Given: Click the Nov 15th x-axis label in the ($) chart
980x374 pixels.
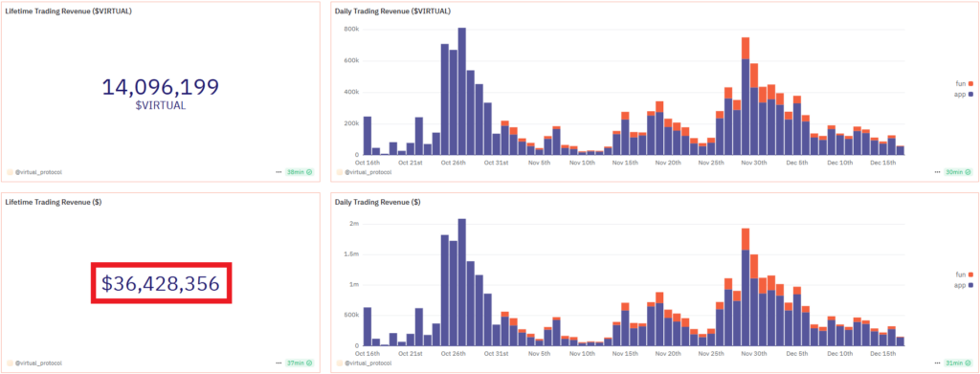Looking at the screenshot, I should (625, 353).
